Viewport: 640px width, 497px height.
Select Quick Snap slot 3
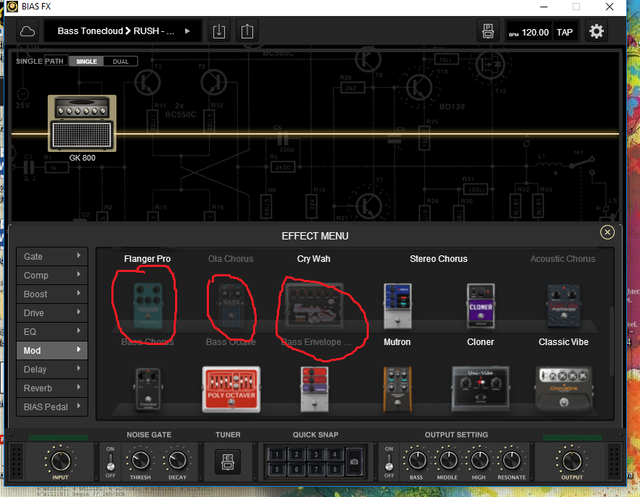316,454
